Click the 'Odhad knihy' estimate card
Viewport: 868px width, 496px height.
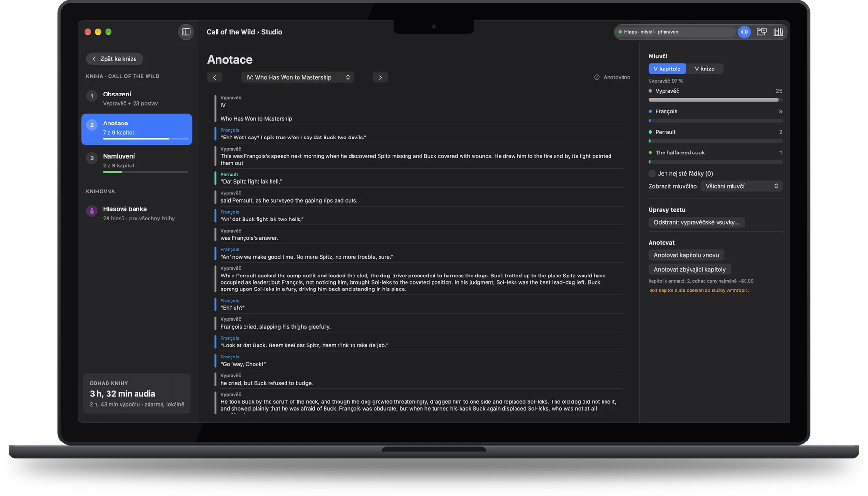click(137, 394)
